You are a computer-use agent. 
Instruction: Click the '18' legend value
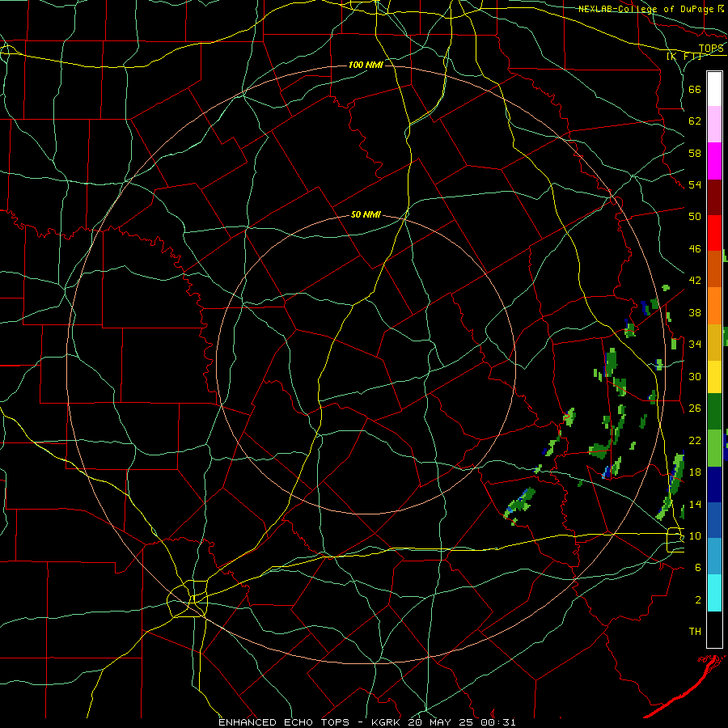(695, 472)
